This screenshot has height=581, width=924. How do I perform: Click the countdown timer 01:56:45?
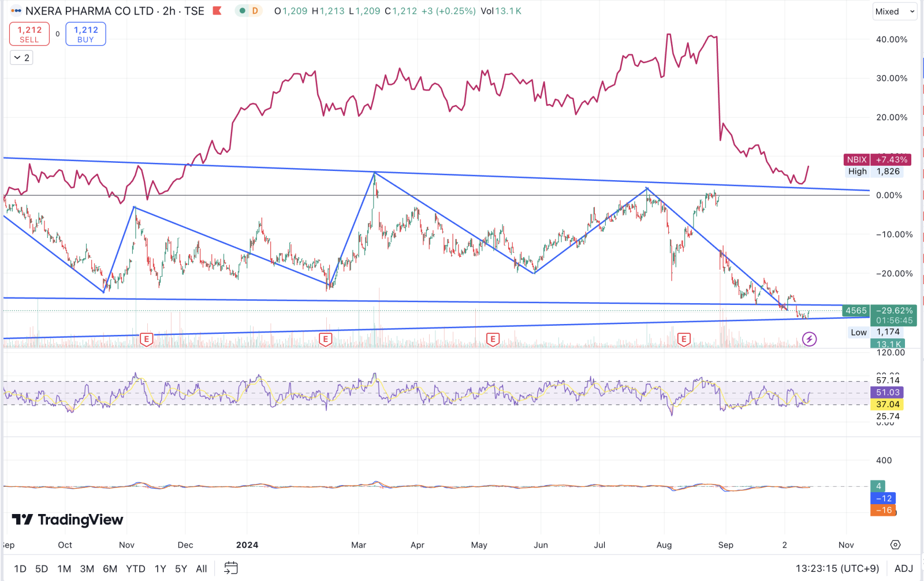point(894,321)
